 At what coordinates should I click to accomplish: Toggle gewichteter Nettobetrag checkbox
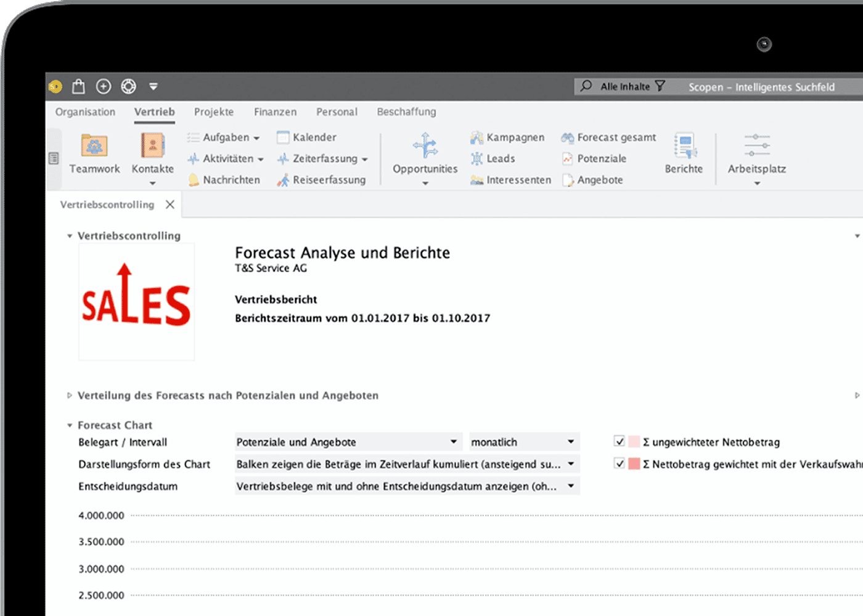click(x=620, y=463)
